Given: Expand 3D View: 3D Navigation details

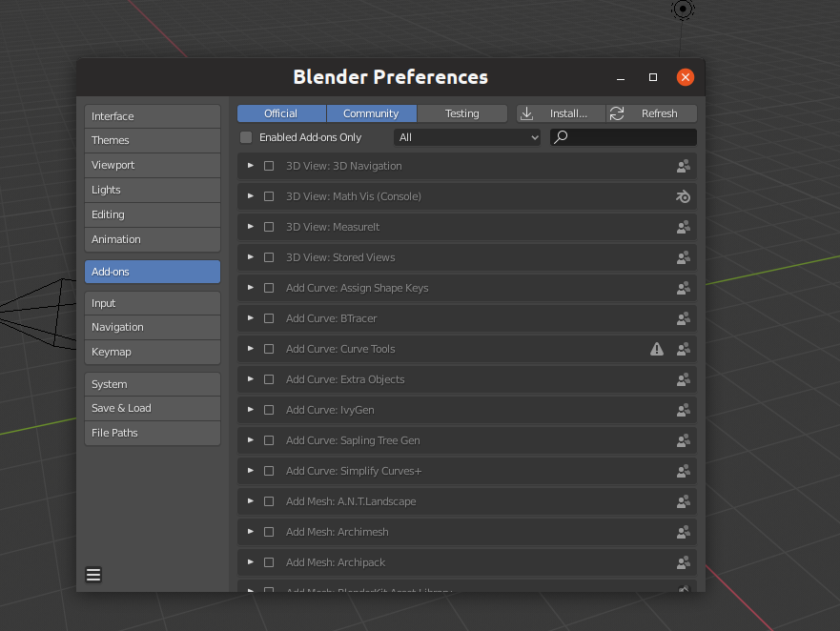Looking at the screenshot, I should pyautogui.click(x=250, y=166).
